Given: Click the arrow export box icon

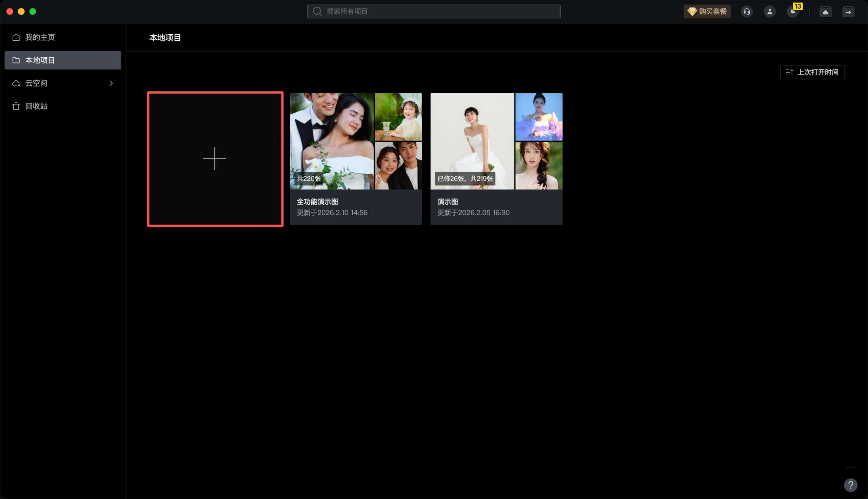Looking at the screenshot, I should pos(848,12).
